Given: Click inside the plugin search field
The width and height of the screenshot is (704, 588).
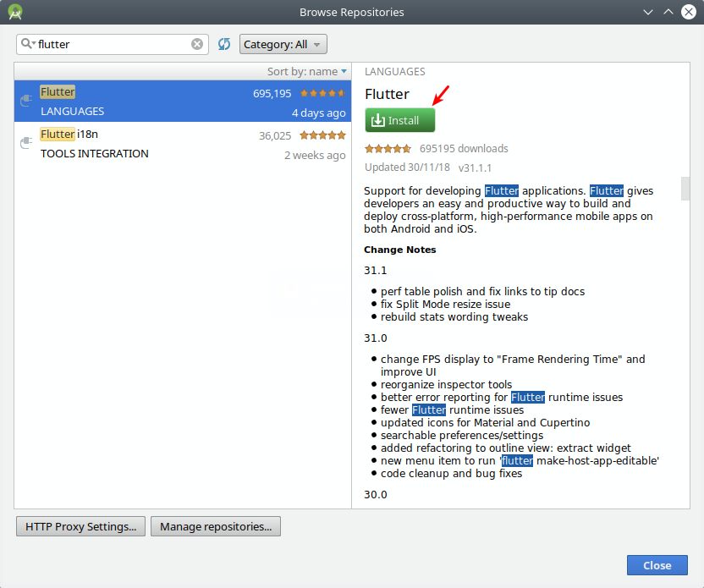Looking at the screenshot, I should (x=110, y=43).
